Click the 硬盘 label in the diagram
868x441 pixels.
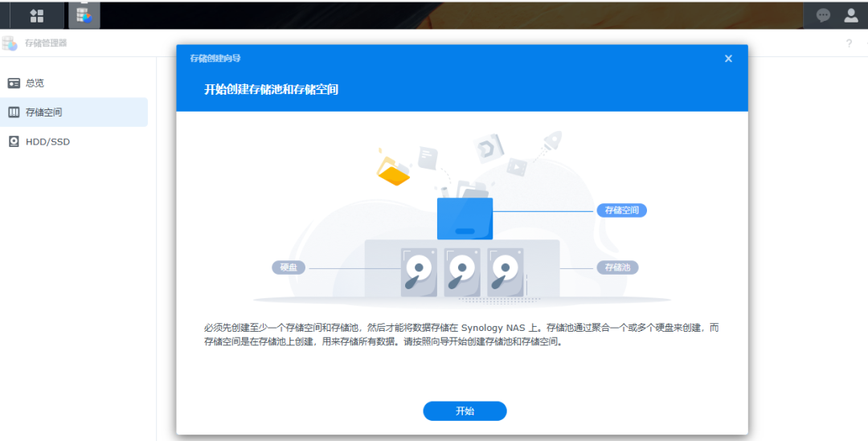[x=289, y=267]
